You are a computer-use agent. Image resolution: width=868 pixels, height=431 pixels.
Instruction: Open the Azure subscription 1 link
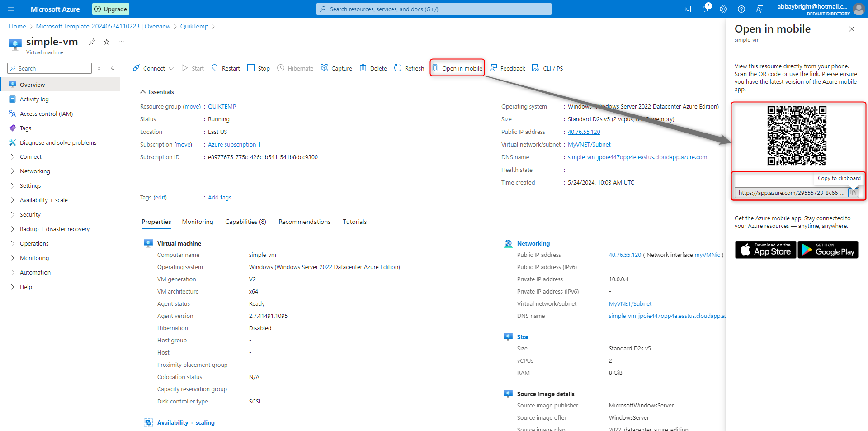pyautogui.click(x=234, y=145)
